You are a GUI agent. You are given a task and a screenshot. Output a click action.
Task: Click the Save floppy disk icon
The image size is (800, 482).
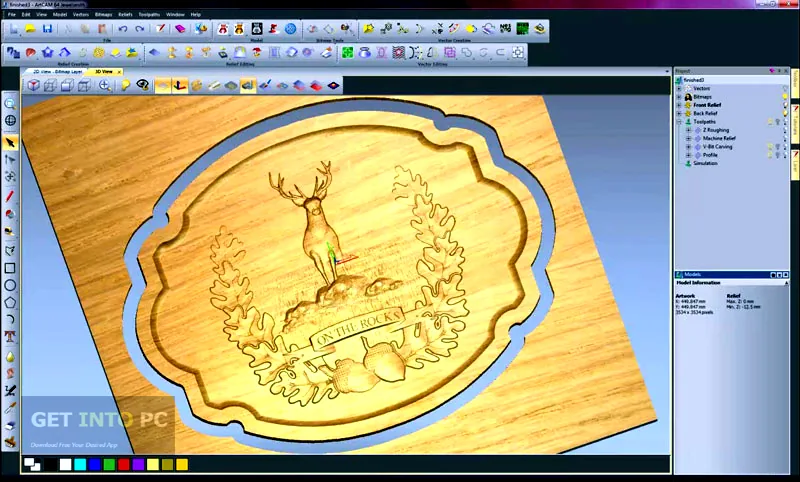point(47,29)
